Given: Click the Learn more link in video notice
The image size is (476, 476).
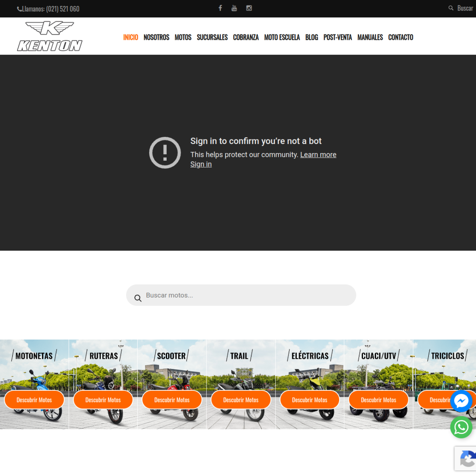Looking at the screenshot, I should [x=318, y=155].
